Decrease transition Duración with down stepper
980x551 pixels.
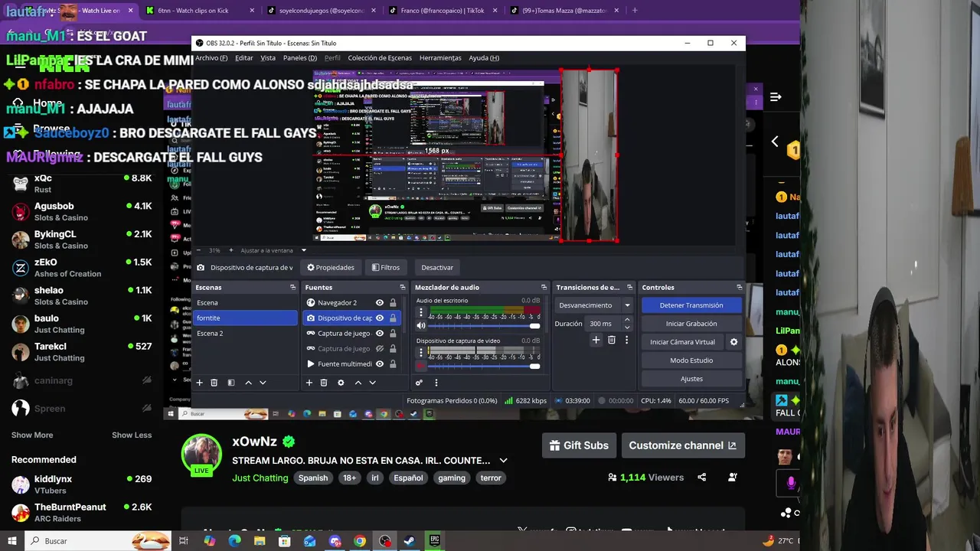[627, 327]
